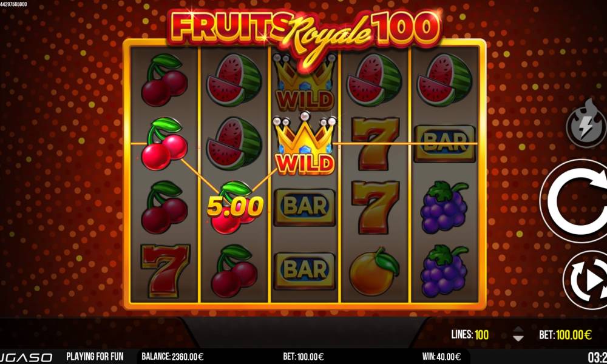Click the dimmed Wild crown at reel top
Screen dimensions: 607x364
point(305,83)
